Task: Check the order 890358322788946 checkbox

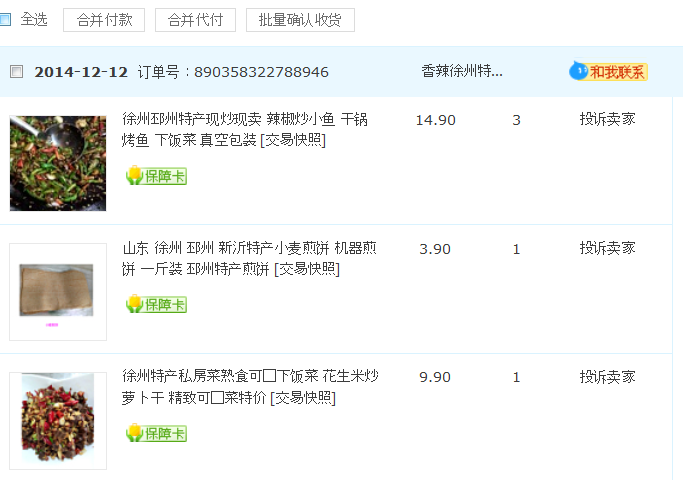Action: (17, 71)
